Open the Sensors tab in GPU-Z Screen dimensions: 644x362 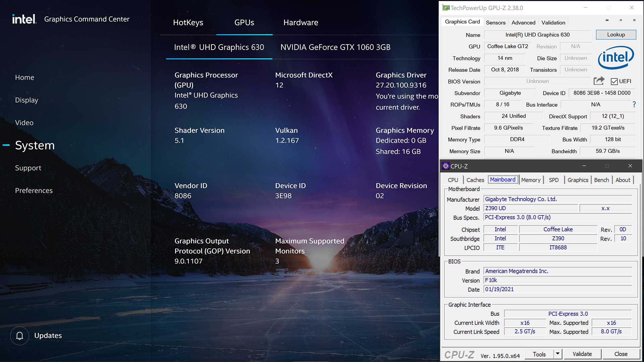click(x=495, y=22)
